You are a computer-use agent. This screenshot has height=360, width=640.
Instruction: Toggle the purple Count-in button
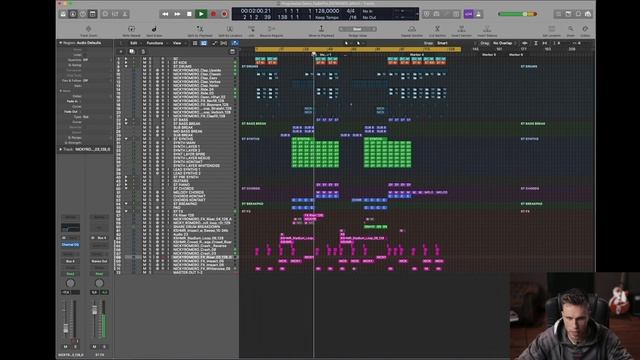pyautogui.click(x=468, y=14)
